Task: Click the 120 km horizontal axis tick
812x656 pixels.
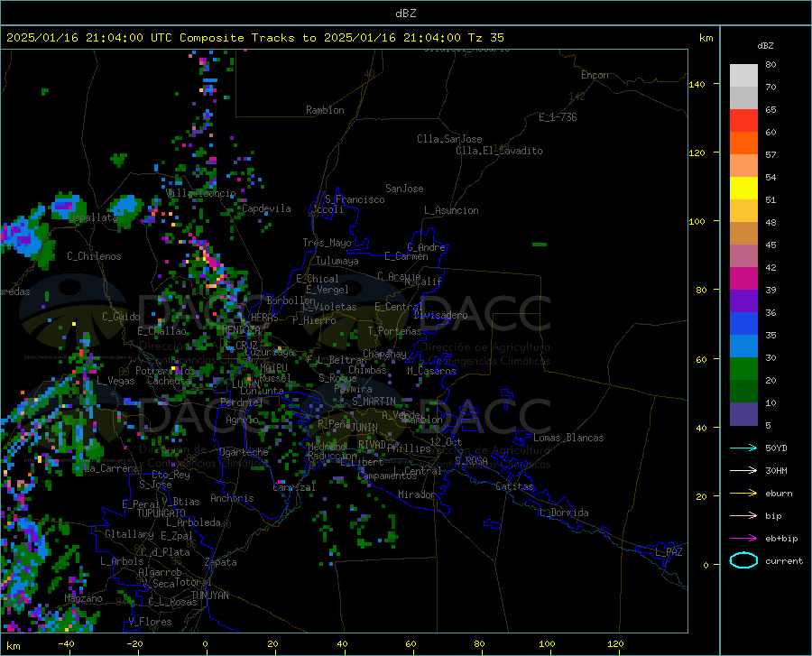Action: point(615,644)
